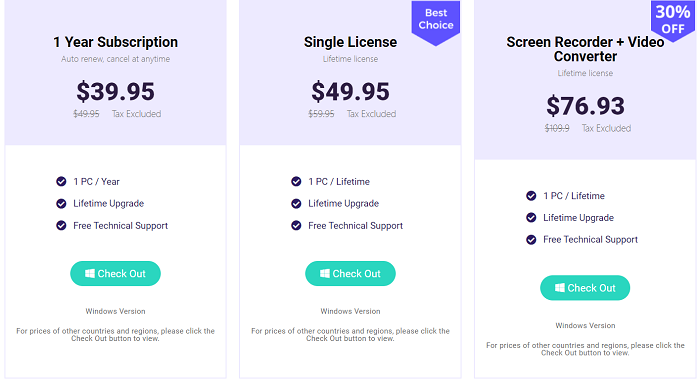
Task: Click checkmark icon beside 1 PC / Year
Action: click(61, 181)
